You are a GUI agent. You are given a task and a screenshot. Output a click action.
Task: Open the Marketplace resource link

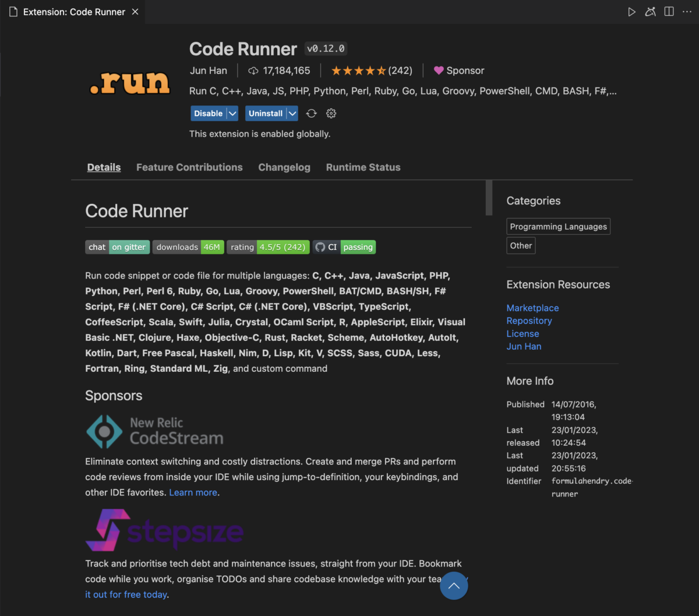pos(532,308)
